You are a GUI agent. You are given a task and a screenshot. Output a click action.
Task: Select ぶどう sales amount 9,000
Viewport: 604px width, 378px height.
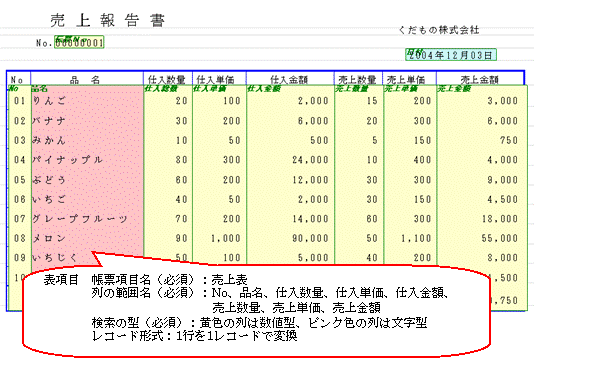[503, 180]
